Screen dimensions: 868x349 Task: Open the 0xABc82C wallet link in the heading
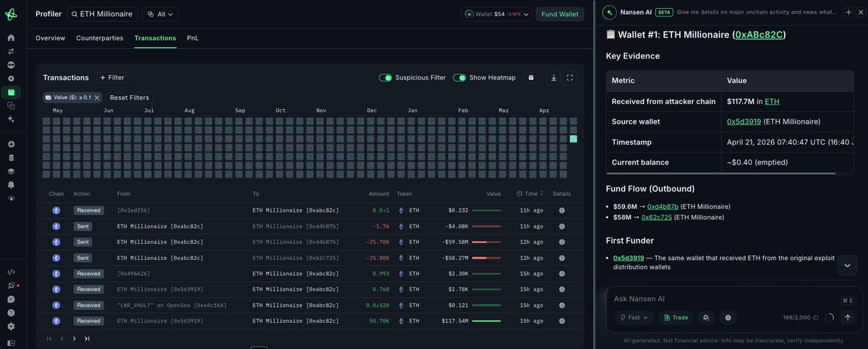pyautogui.click(x=759, y=35)
